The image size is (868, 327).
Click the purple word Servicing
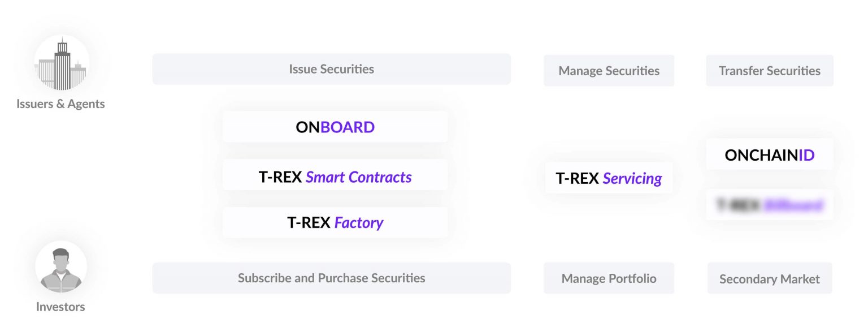(x=632, y=179)
